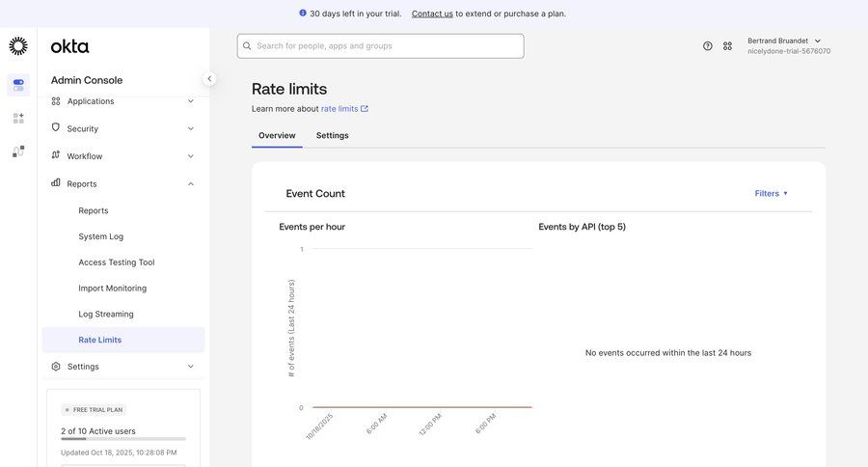Click the Workflow icon in sidebar
Screen dimensions: 868x467
point(55,155)
